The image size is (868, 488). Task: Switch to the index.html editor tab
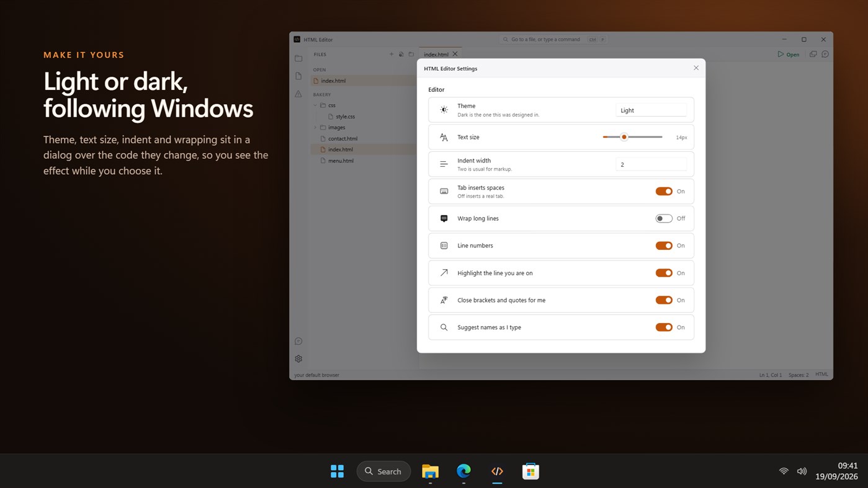tap(441, 54)
